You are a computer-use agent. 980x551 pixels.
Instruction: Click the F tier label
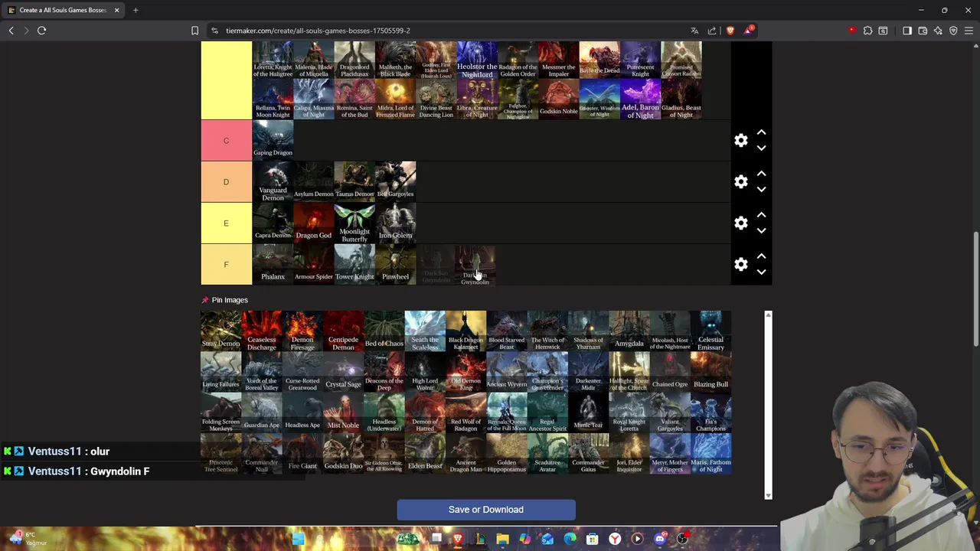[226, 264]
